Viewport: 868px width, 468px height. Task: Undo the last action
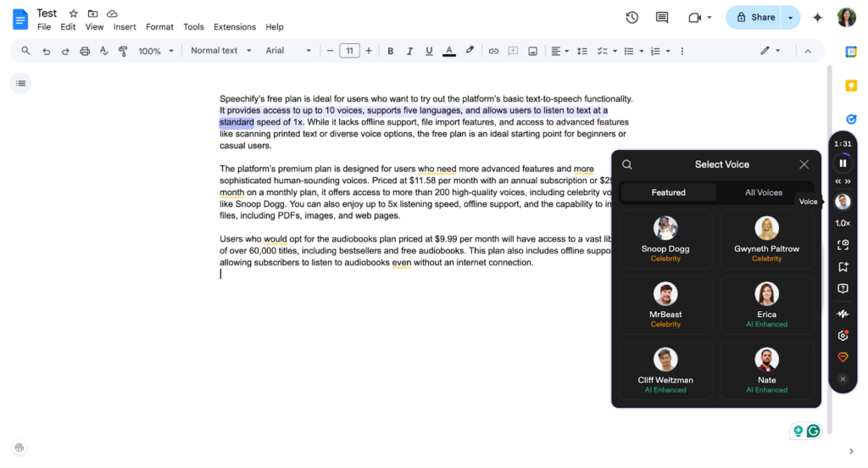pos(46,51)
